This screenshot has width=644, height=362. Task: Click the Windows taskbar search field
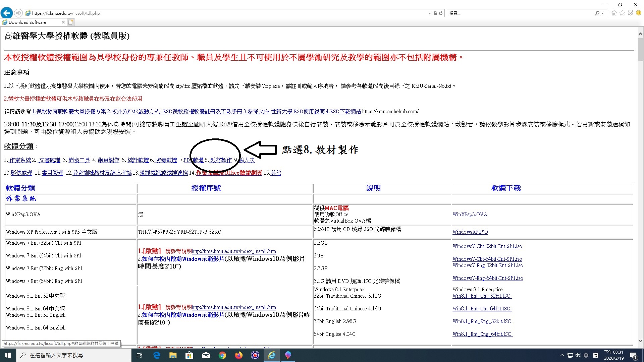tap(74, 355)
